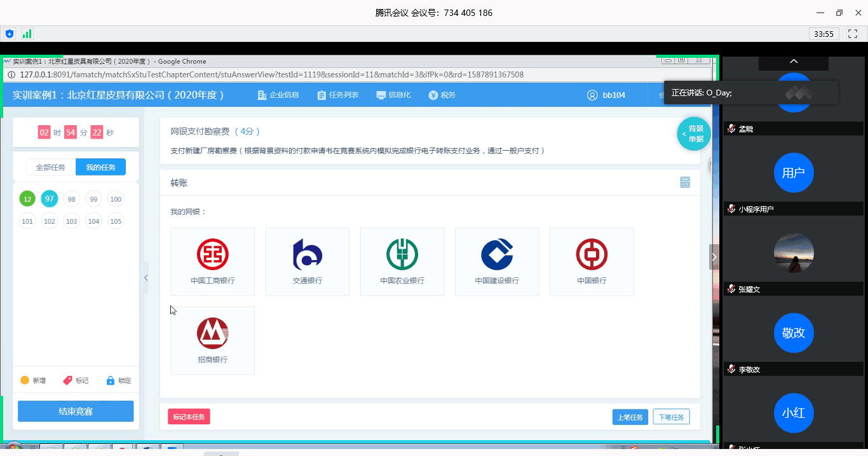Click the 33:55 meeting timer
The height and width of the screenshot is (456, 868).
tap(824, 34)
